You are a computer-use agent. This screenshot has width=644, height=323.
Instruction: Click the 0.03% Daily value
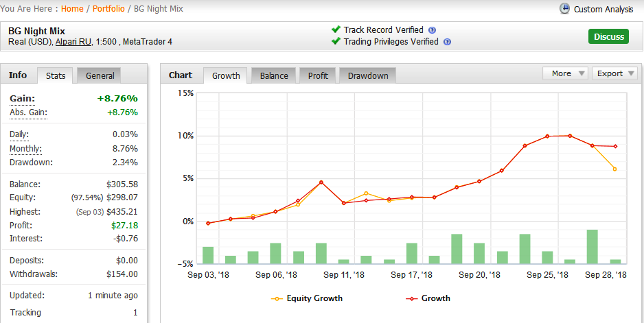click(x=125, y=134)
